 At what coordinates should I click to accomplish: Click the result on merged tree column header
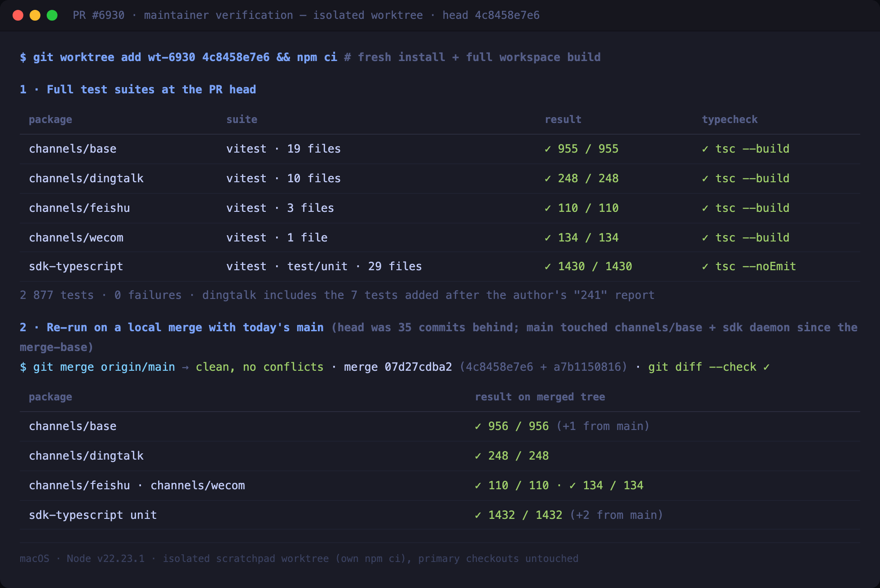(540, 397)
